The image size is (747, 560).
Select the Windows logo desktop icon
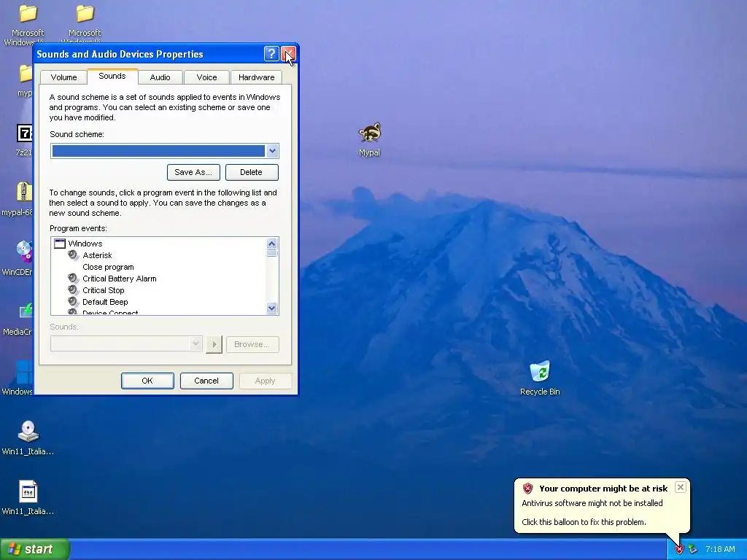[24, 371]
